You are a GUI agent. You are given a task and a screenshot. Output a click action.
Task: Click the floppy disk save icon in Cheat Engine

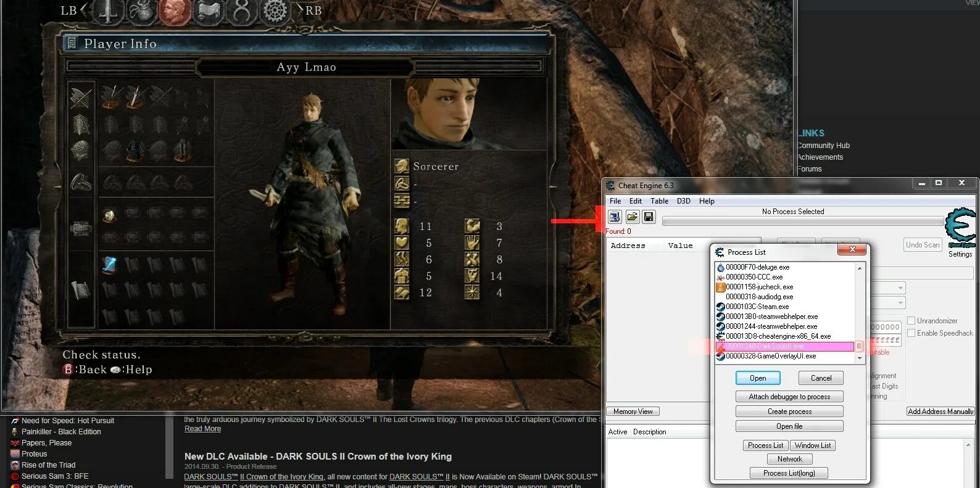(x=649, y=217)
